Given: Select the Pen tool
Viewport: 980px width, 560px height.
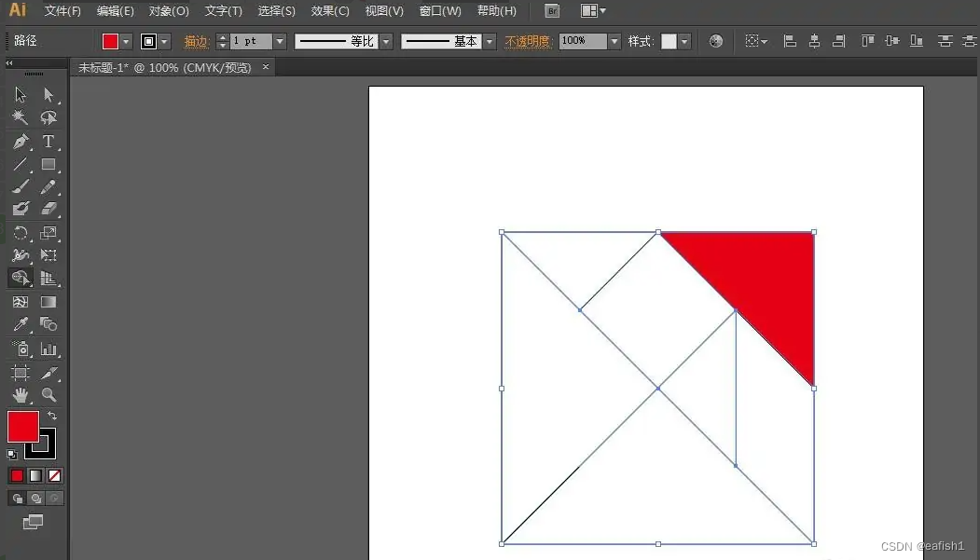Looking at the screenshot, I should pos(20,142).
